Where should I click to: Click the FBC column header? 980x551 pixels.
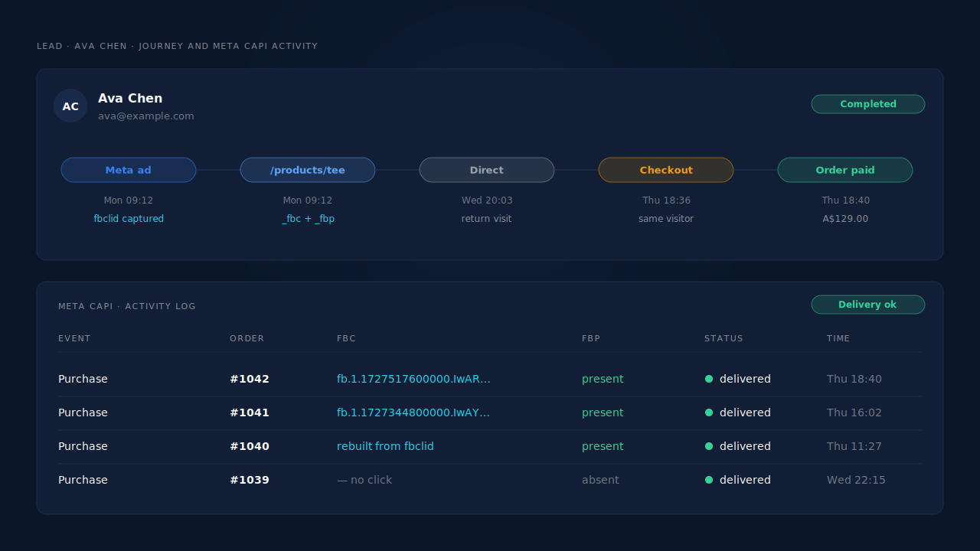click(346, 338)
